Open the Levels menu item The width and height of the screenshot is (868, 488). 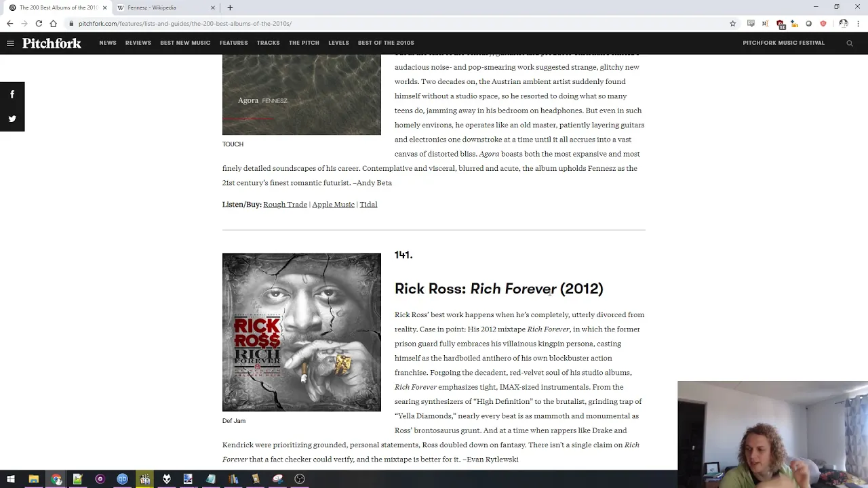(338, 43)
